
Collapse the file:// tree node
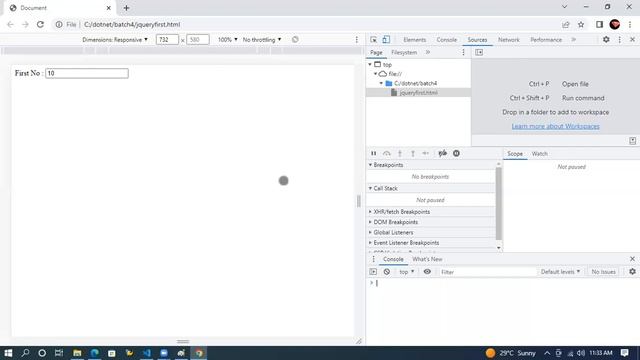tap(376, 74)
